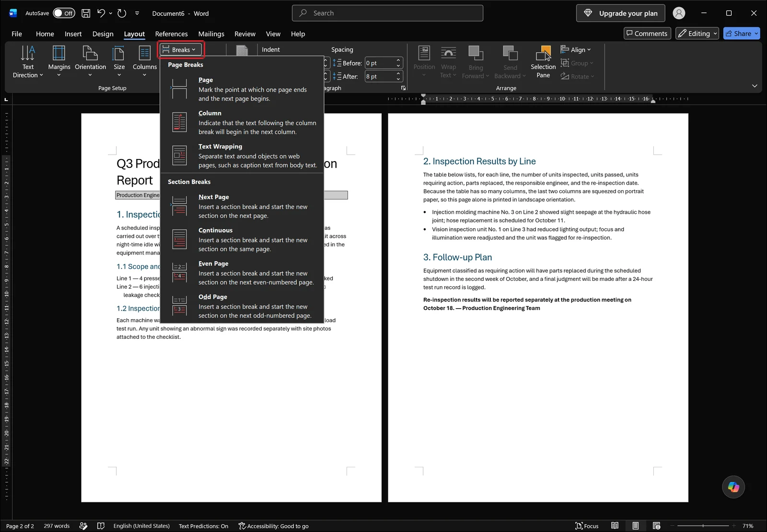Click the Column break icon
The width and height of the screenshot is (767, 532).
point(179,122)
